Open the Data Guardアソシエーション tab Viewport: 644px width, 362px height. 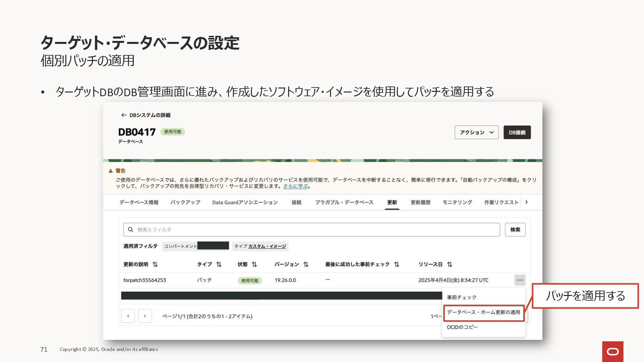245,202
